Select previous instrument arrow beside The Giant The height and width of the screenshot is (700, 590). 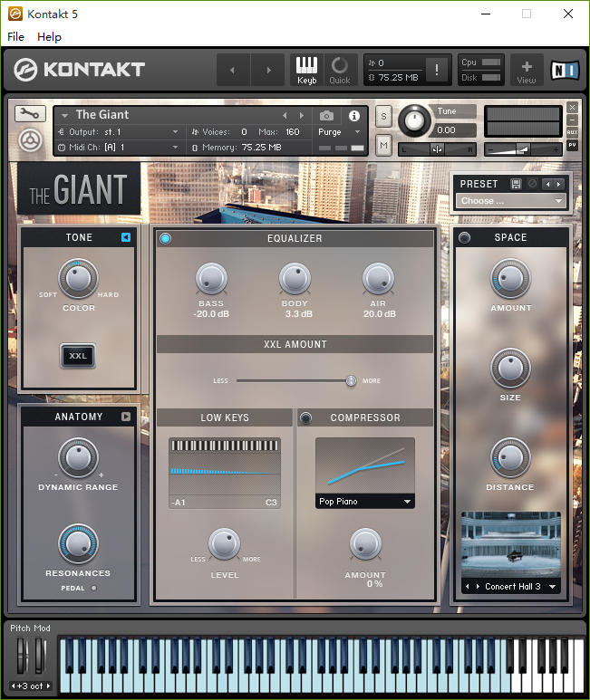click(x=285, y=116)
